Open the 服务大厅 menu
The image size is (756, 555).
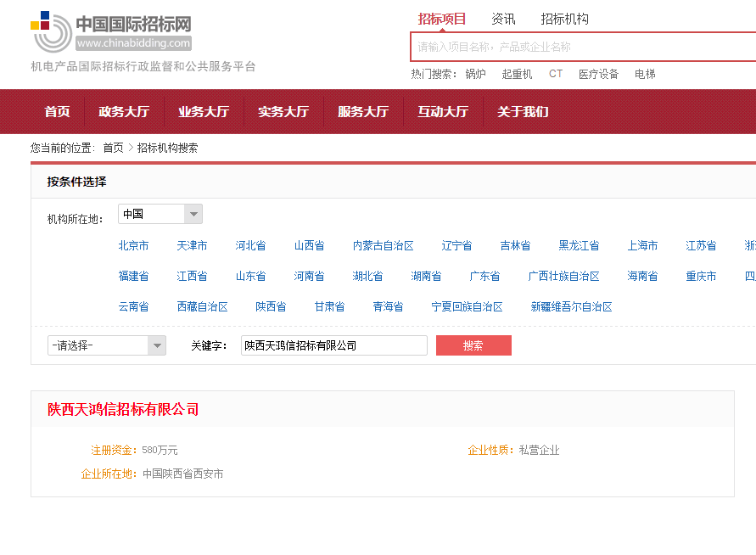pos(363,111)
